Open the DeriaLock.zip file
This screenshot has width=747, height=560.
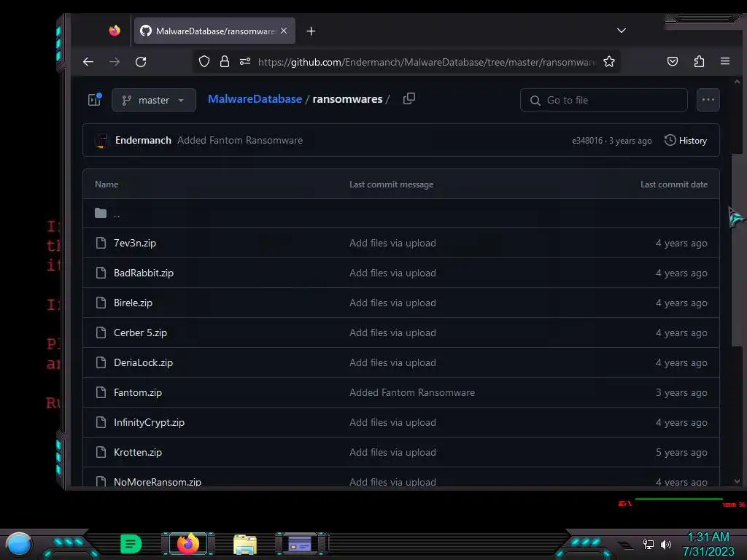coord(143,363)
